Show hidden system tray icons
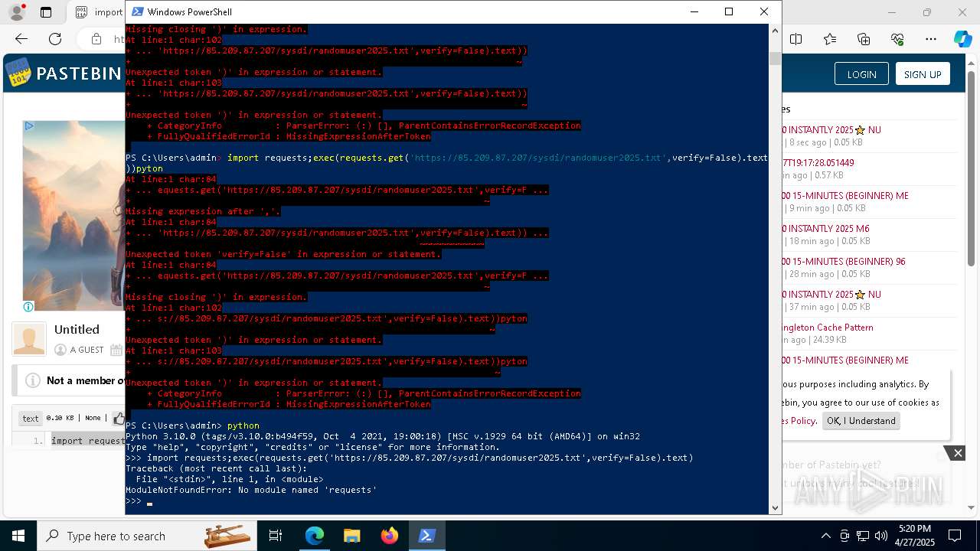This screenshot has height=551, width=980. pyautogui.click(x=825, y=536)
